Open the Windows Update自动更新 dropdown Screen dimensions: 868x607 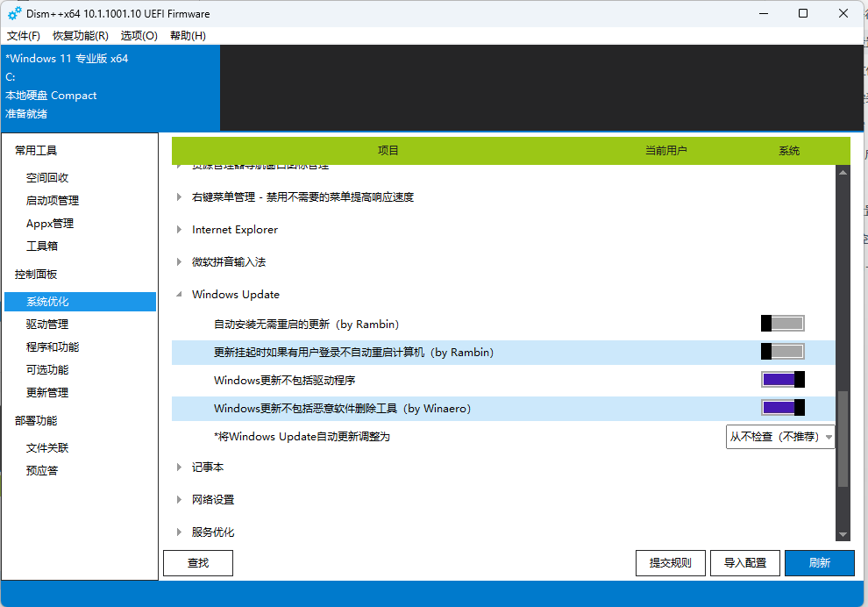point(779,436)
